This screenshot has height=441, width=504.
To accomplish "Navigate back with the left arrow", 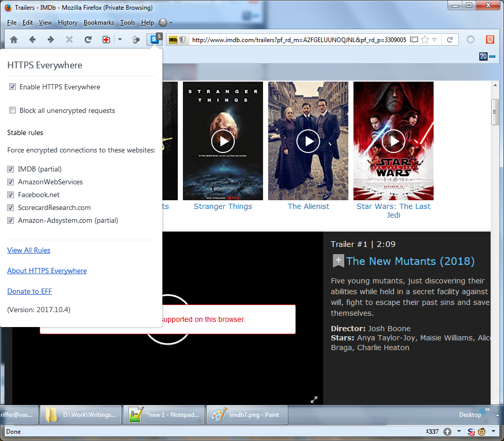I will (x=32, y=40).
